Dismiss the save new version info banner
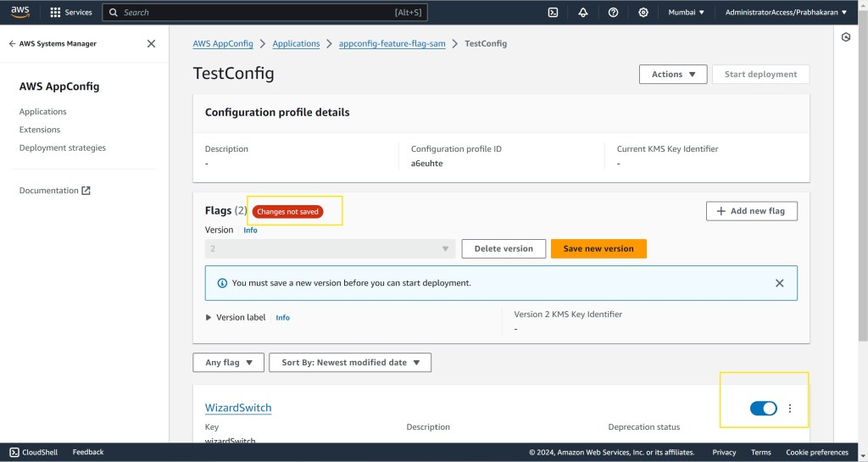Image resolution: width=868 pixels, height=462 pixels. [x=779, y=283]
